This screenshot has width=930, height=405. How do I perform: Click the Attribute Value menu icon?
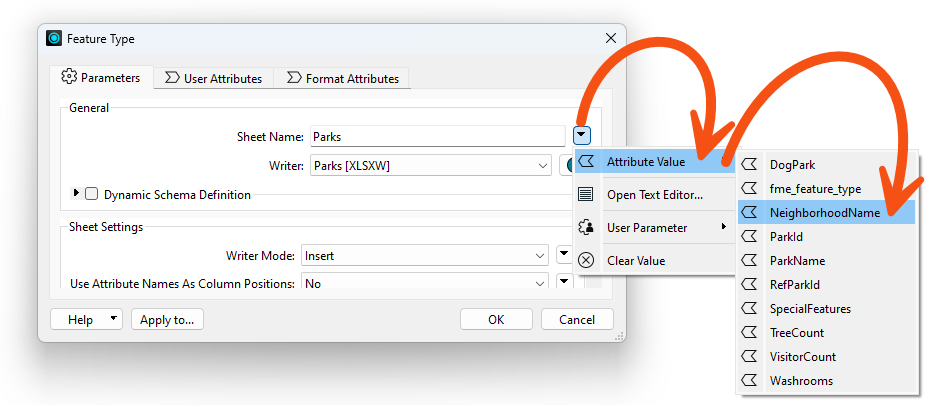point(586,161)
